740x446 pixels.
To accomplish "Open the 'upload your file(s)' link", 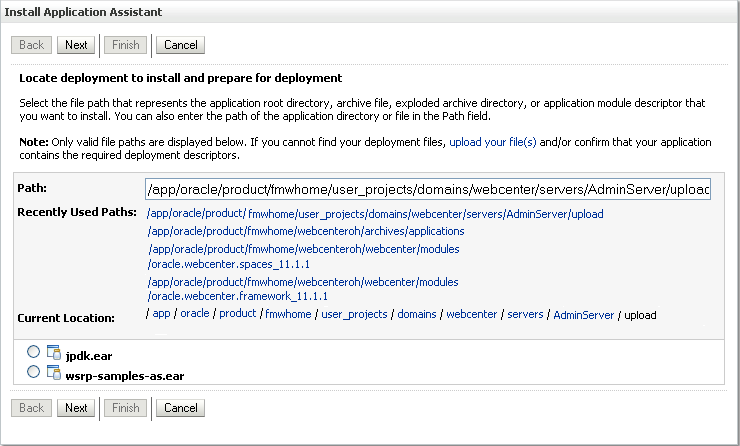I will (492, 143).
